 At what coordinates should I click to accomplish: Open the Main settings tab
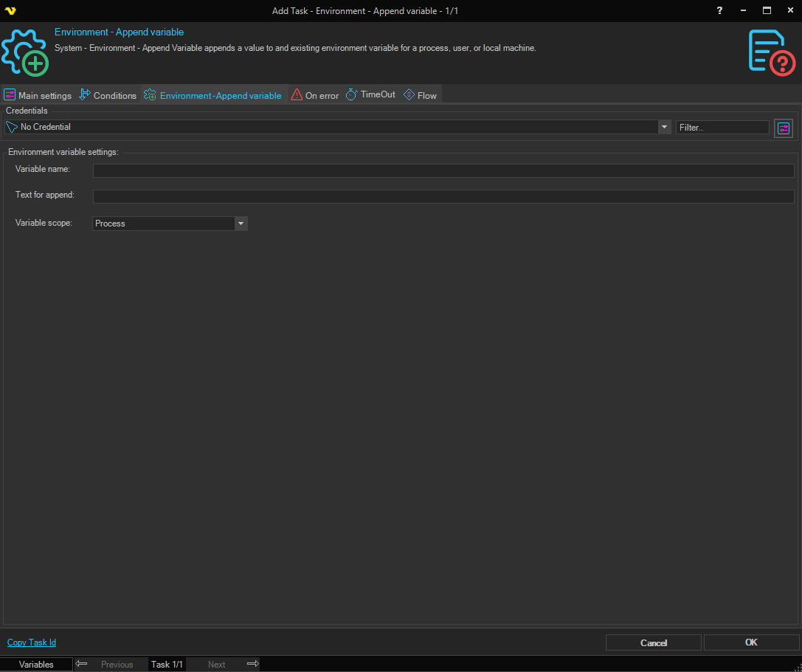click(38, 95)
